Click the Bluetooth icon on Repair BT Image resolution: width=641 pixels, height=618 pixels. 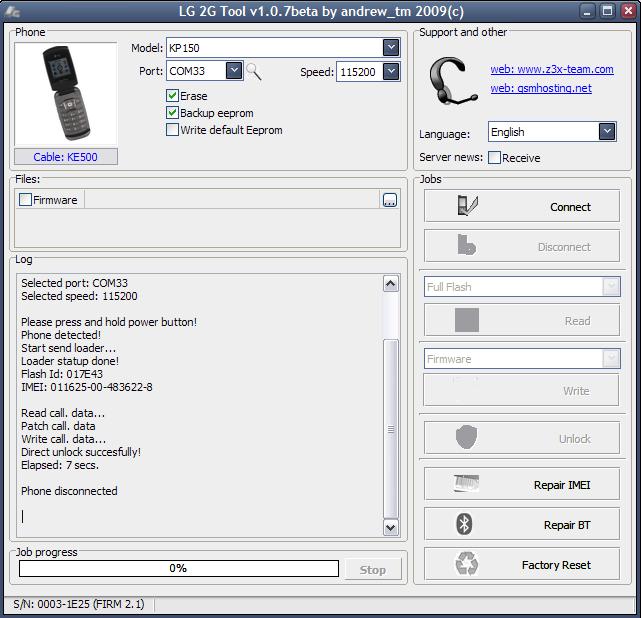(x=464, y=524)
